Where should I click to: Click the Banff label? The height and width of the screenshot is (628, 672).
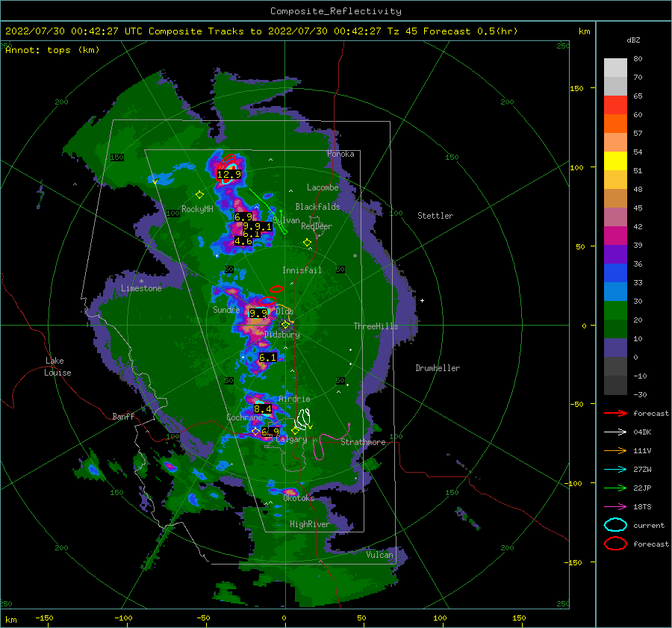coord(123,416)
